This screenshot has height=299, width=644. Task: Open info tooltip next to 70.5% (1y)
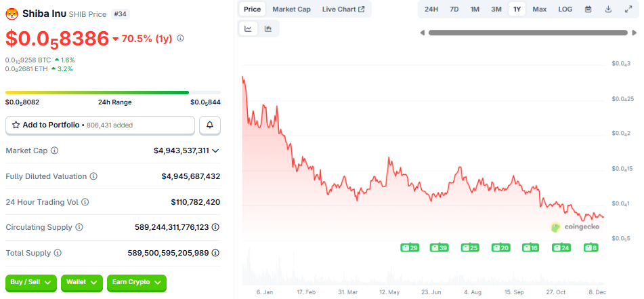click(180, 38)
